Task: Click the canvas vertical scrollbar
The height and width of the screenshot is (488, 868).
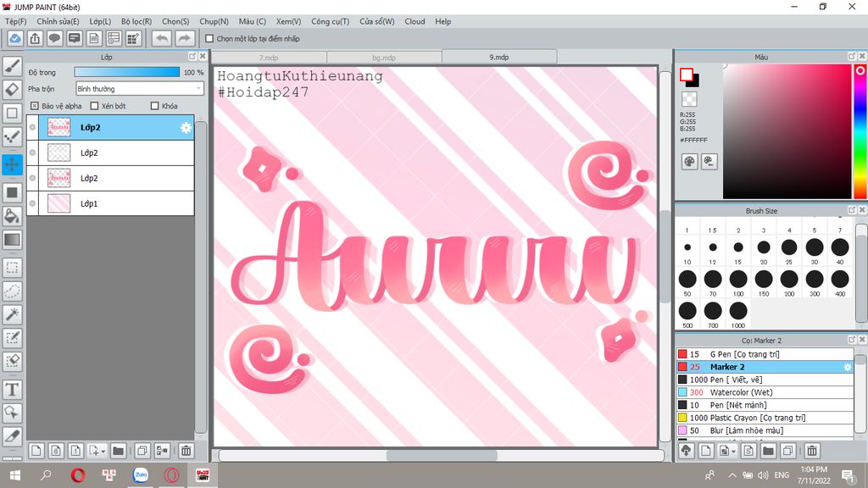Action: click(x=665, y=256)
